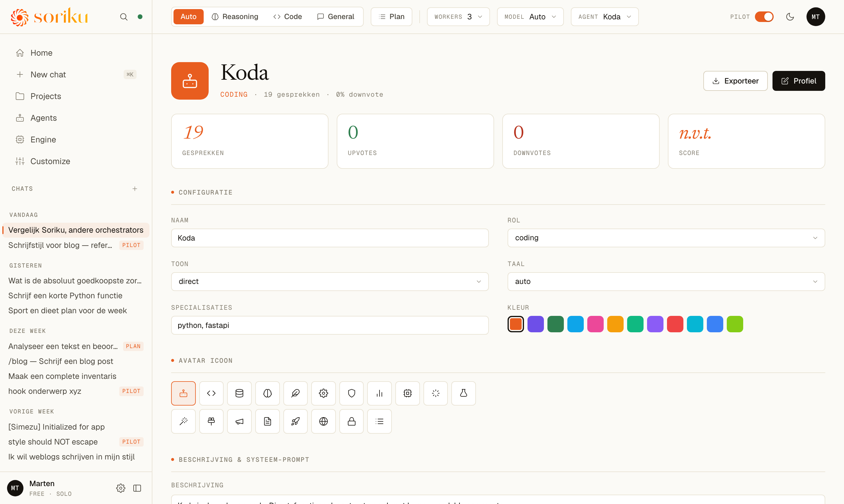This screenshot has width=844, height=504.
Task: Open chat "Schrijf een korte Python functie"
Action: tap(76, 296)
